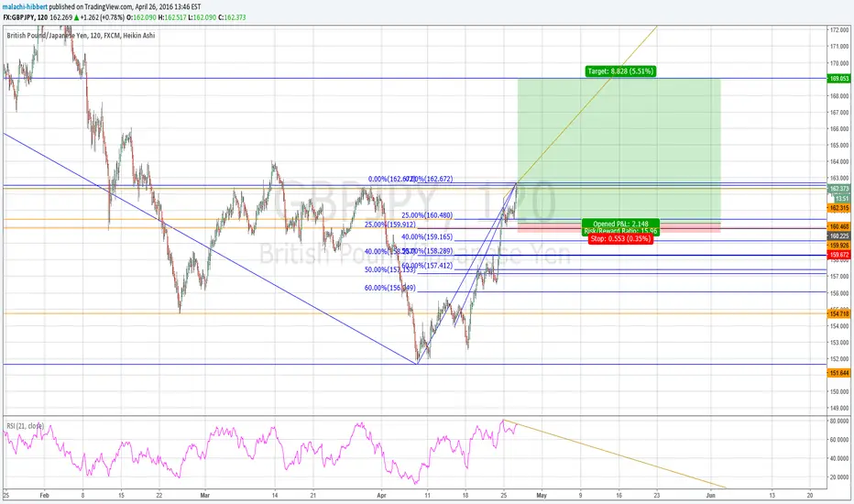Click the green 162.373 current price label
This screenshot has height=504, width=854.
838,189
